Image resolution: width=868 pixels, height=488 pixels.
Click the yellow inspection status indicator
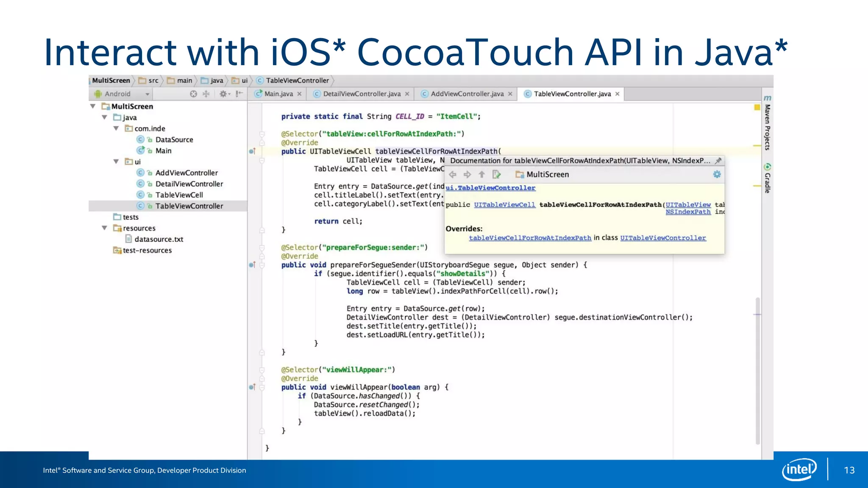[757, 108]
